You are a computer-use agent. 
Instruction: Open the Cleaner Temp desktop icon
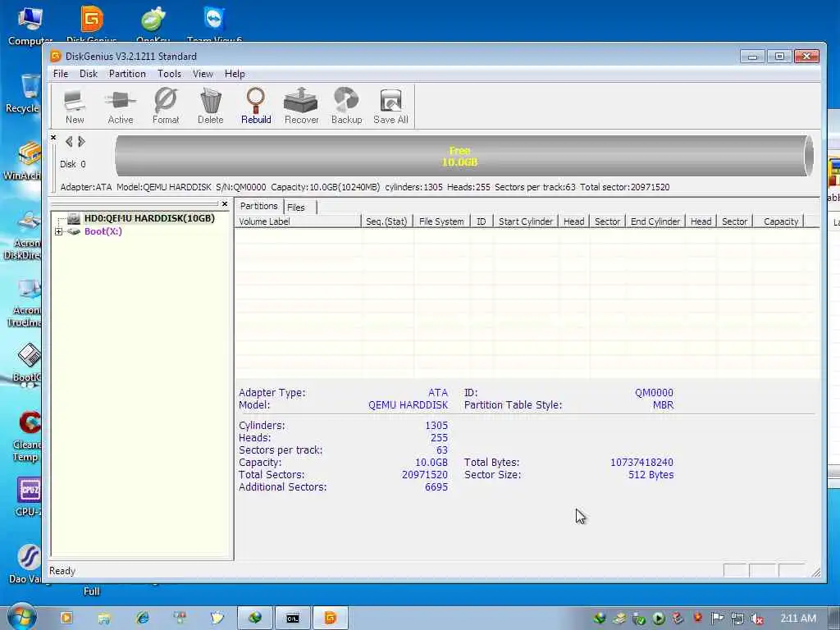[30, 423]
